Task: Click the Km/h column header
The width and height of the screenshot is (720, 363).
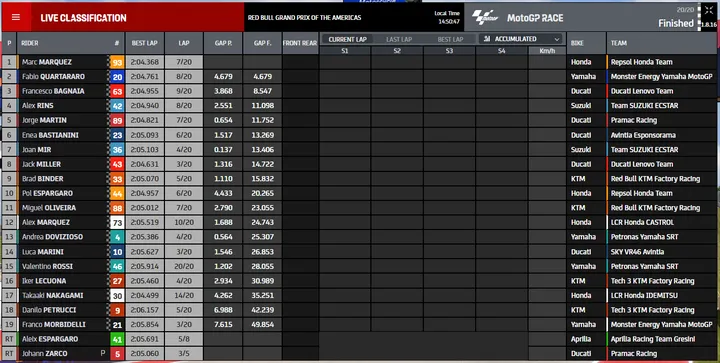Action: [547, 51]
